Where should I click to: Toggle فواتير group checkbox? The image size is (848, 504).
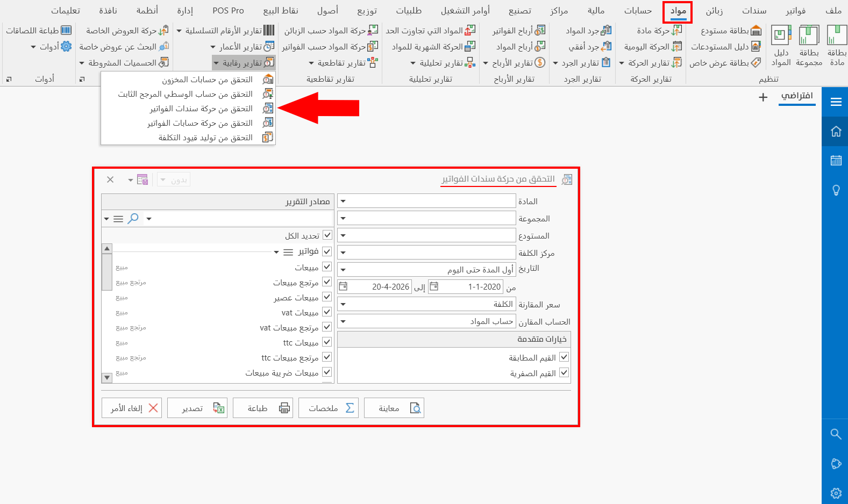pyautogui.click(x=327, y=251)
